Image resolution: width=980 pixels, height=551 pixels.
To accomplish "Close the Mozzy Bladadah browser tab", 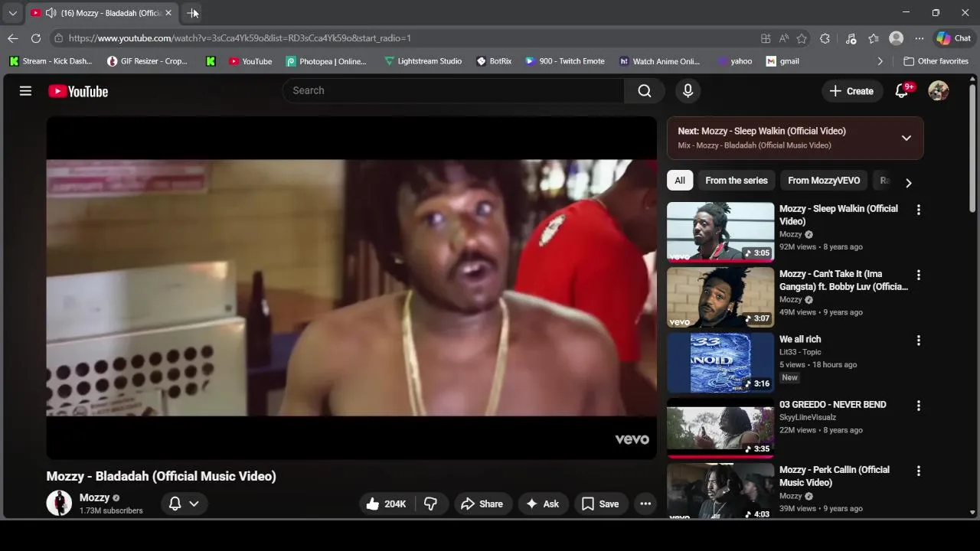I will (x=168, y=13).
